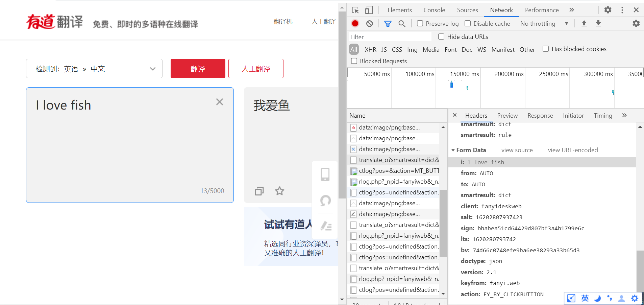Open network search magnifier
This screenshot has width=644, height=305.
pyautogui.click(x=402, y=23)
